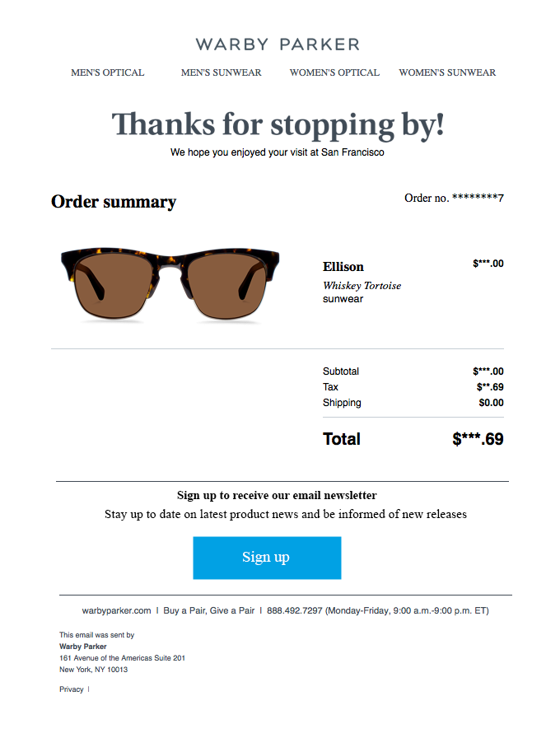Click the Whiskey Tortoise color description
The width and height of the screenshot is (560, 738).
pos(362,286)
